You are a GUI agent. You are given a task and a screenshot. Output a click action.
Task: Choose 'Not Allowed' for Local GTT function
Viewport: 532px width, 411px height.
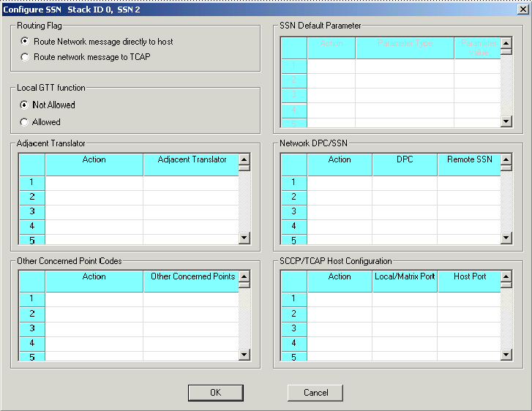pos(24,105)
